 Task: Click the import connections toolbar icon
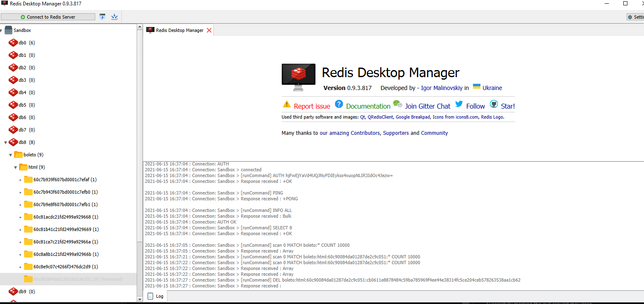tap(102, 17)
